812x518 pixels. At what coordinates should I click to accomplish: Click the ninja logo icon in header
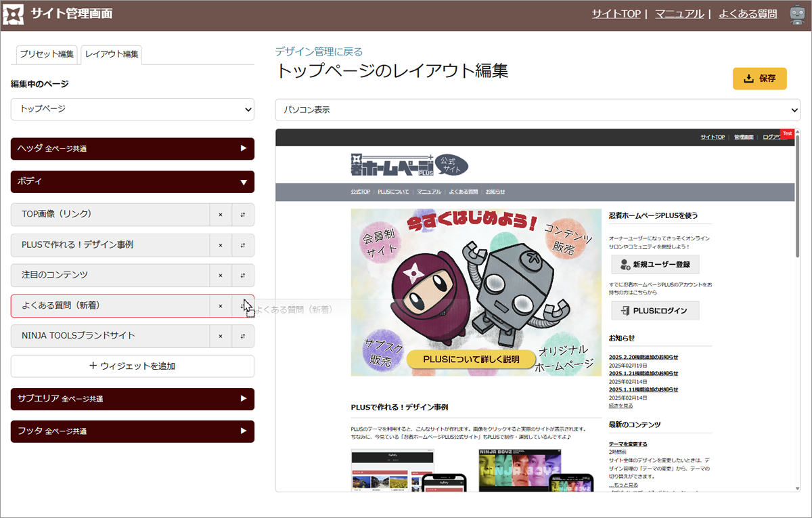click(14, 14)
